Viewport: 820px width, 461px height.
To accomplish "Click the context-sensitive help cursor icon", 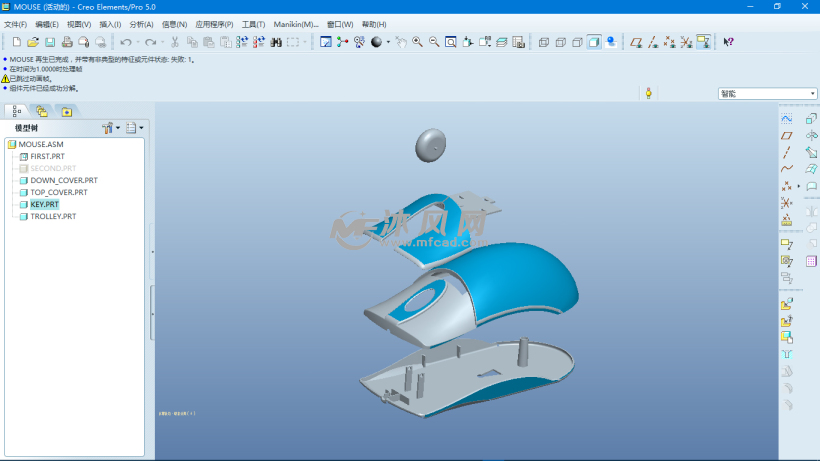I will (x=728, y=42).
